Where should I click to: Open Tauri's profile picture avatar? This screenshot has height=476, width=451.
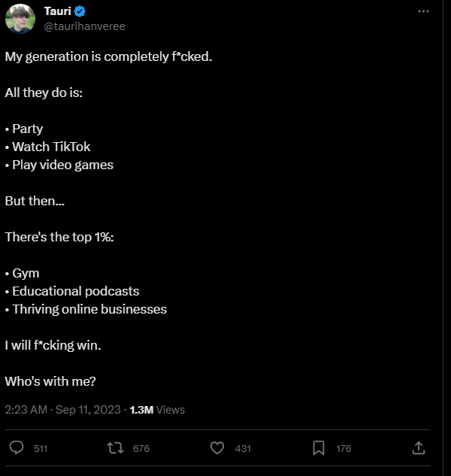click(x=20, y=19)
